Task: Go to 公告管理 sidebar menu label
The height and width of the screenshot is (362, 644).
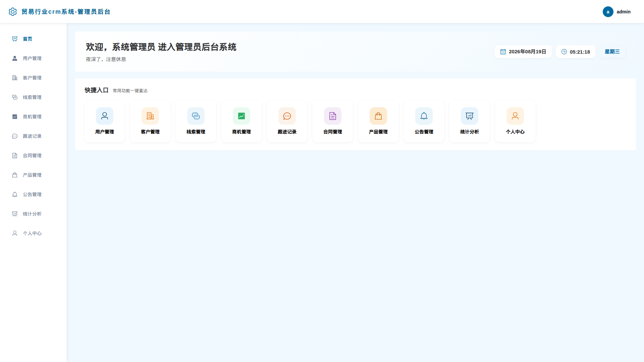Action: coord(32,194)
